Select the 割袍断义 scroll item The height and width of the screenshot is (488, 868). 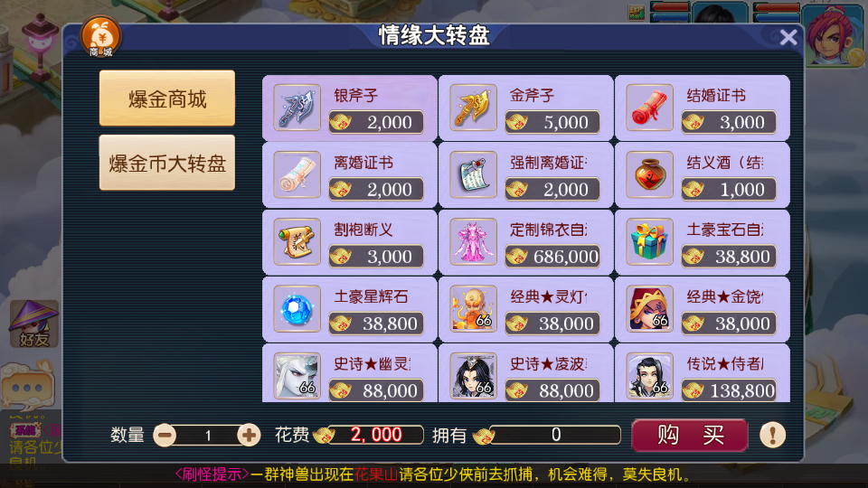pyautogui.click(x=349, y=242)
